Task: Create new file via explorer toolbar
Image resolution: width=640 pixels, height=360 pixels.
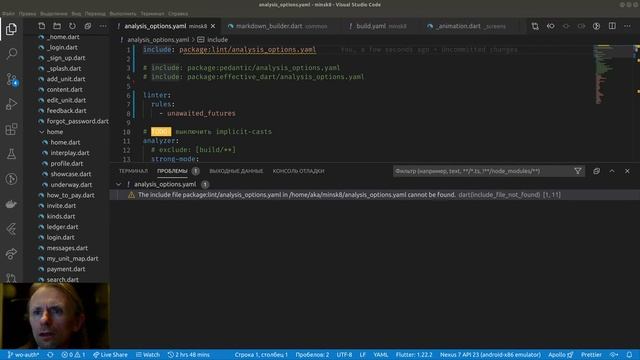Action: [x=42, y=26]
